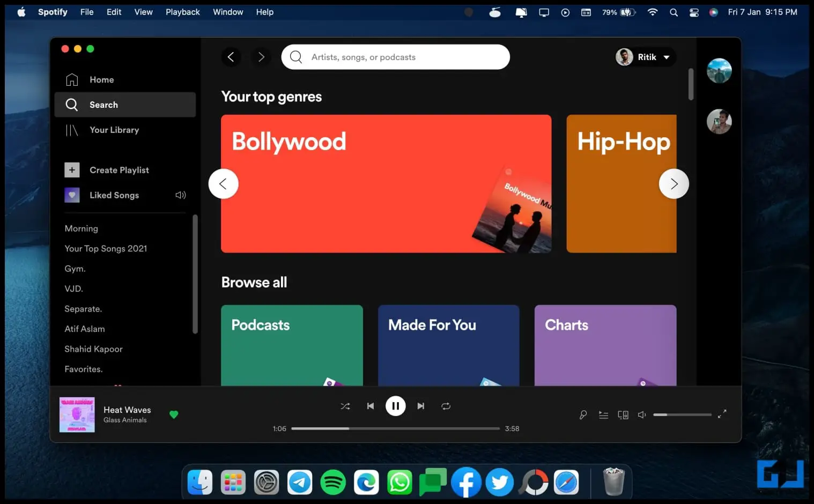The height and width of the screenshot is (504, 814).
Task: Expand player to full screen
Action: point(722,414)
